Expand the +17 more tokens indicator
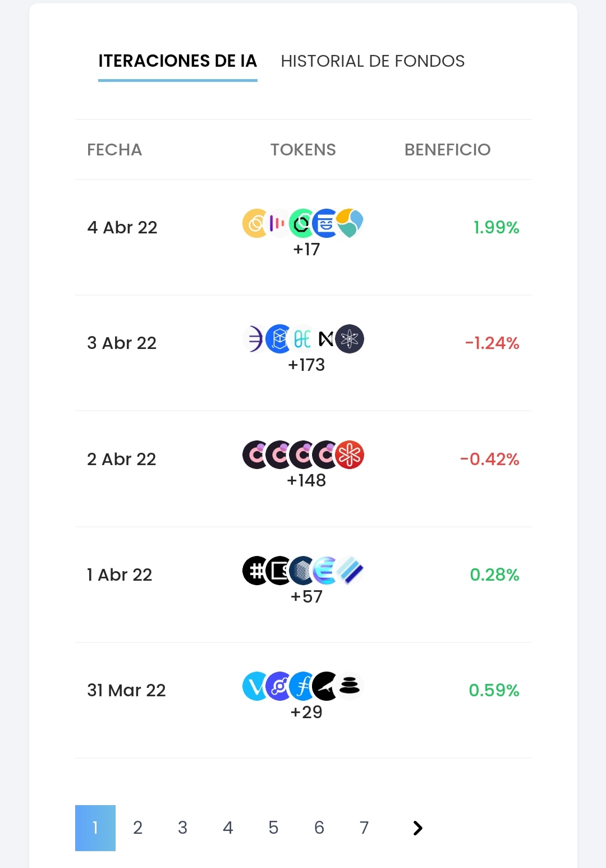606x868 pixels. [x=306, y=249]
